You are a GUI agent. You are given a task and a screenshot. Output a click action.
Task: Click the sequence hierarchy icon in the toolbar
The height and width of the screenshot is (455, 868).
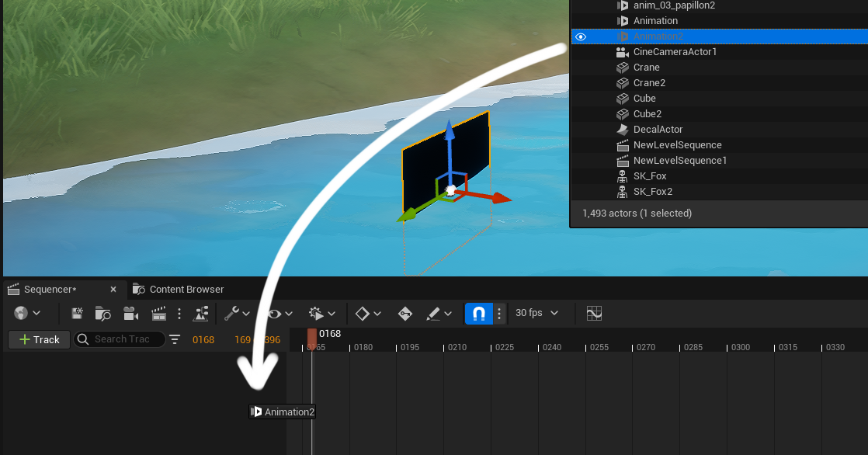tap(201, 314)
